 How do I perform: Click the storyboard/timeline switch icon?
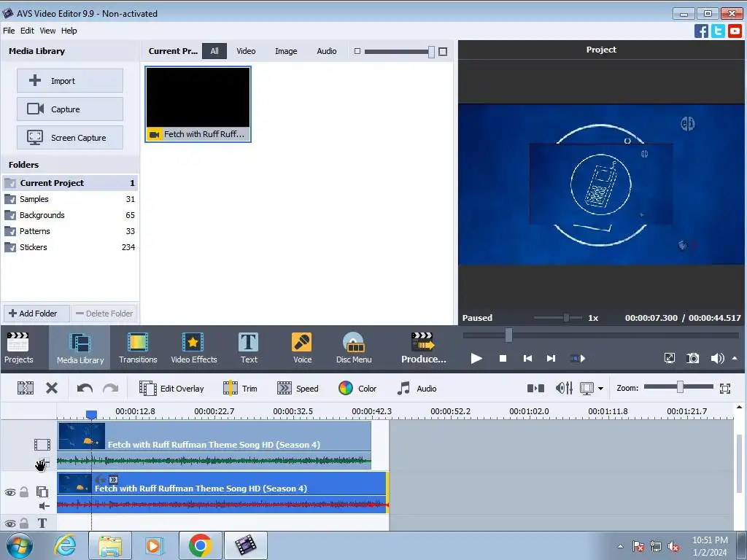point(535,388)
